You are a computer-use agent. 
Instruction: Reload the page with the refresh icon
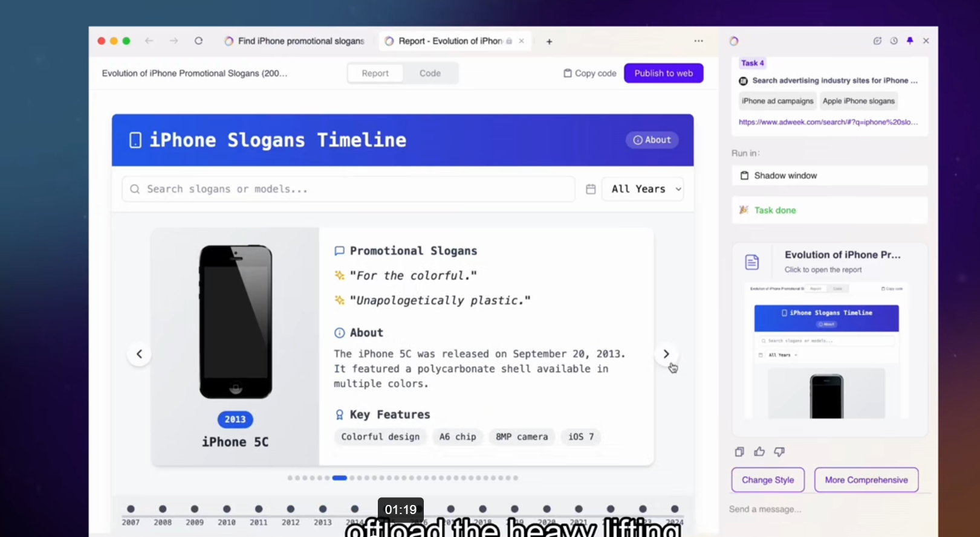198,41
